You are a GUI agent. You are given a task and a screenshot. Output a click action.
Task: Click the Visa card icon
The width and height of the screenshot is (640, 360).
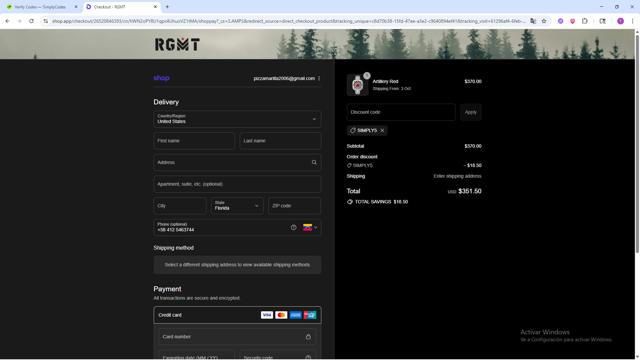pyautogui.click(x=267, y=315)
